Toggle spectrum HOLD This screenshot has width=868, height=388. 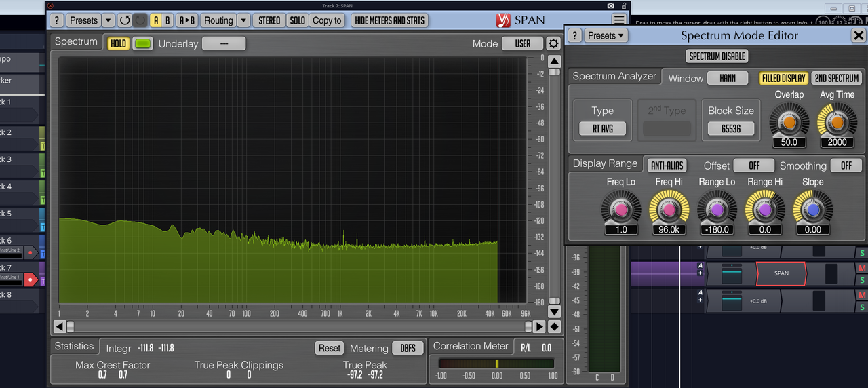[x=118, y=43]
